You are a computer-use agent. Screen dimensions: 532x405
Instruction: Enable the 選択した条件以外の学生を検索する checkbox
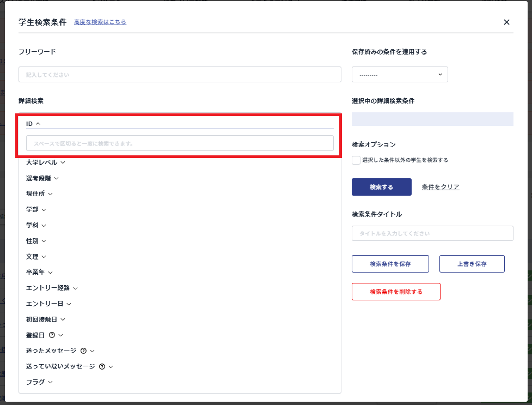[356, 160]
